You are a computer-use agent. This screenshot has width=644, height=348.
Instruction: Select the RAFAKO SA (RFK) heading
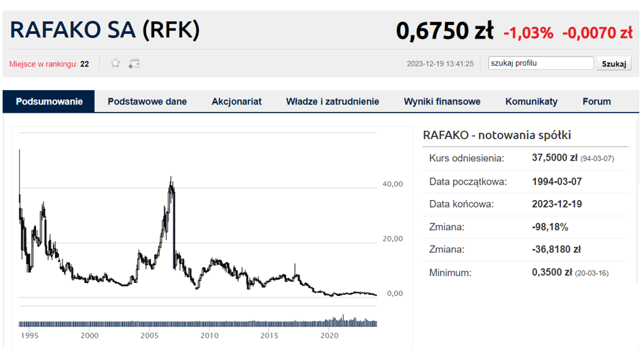coord(105,31)
